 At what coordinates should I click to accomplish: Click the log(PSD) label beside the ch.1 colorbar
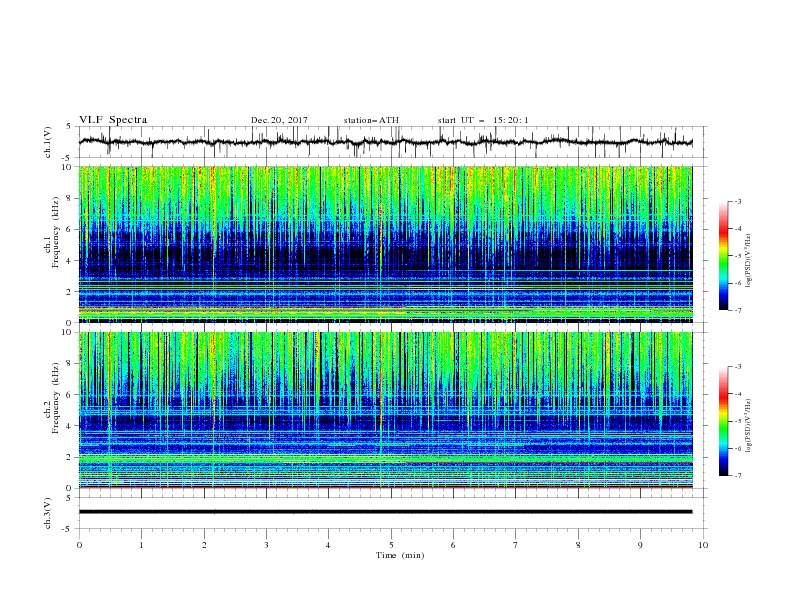tap(749, 260)
